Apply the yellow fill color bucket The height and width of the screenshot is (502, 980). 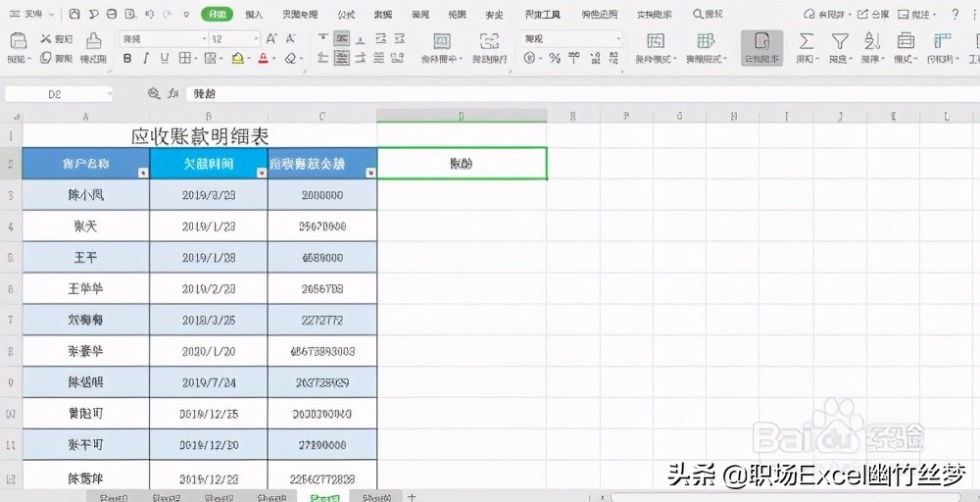pyautogui.click(x=237, y=58)
